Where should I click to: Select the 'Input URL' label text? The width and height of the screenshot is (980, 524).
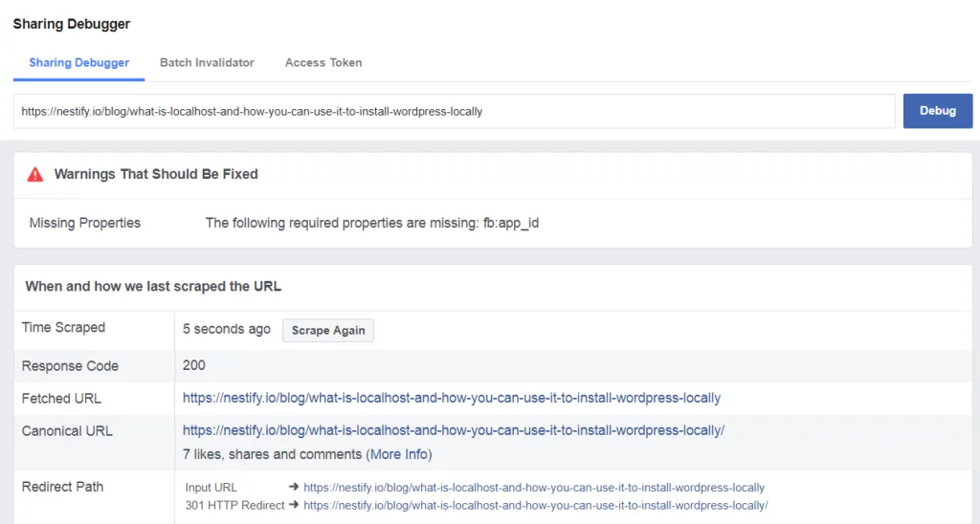point(211,488)
